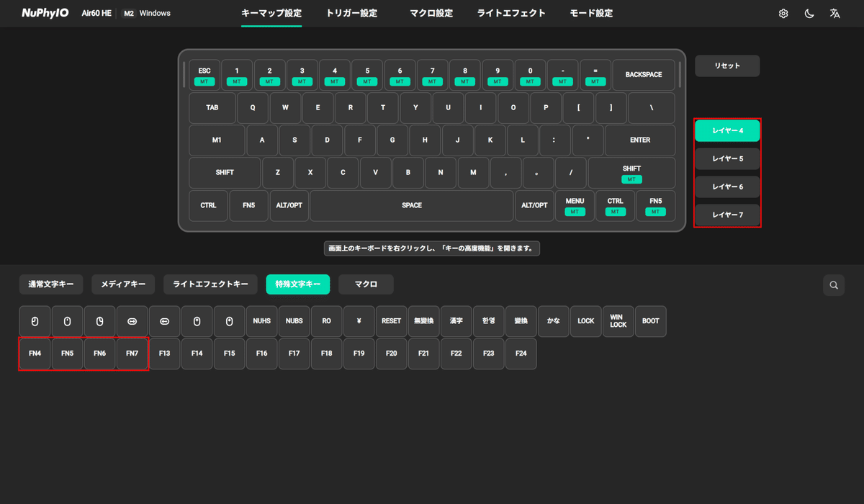864x504 pixels.
Task: Select the mouse wheel up key icon
Action: 197,321
